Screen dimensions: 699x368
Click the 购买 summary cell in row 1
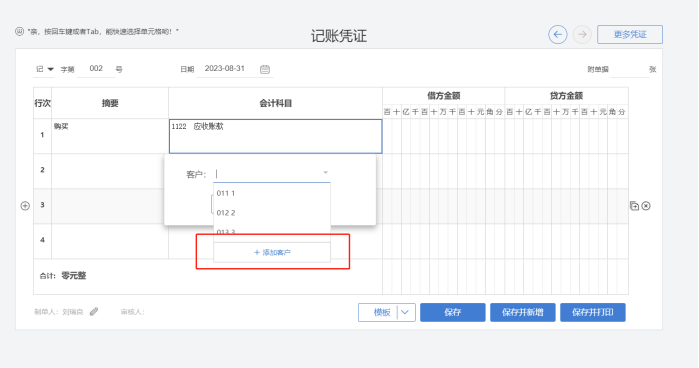point(110,136)
